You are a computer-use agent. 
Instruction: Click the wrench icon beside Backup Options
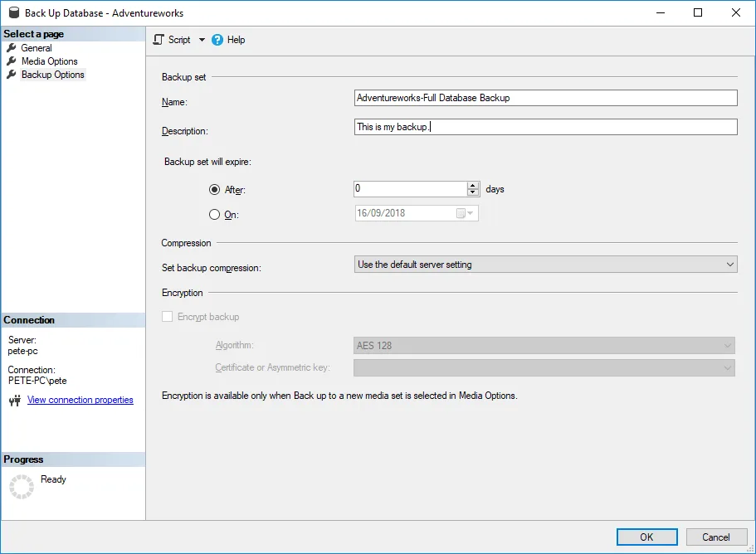click(11, 75)
